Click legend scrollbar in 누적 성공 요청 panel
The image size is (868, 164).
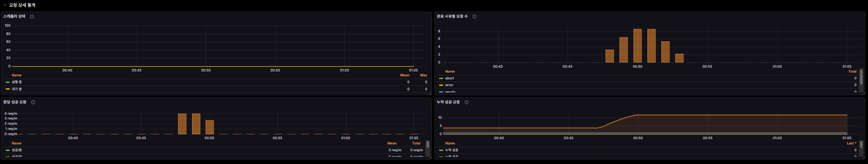[x=861, y=144]
